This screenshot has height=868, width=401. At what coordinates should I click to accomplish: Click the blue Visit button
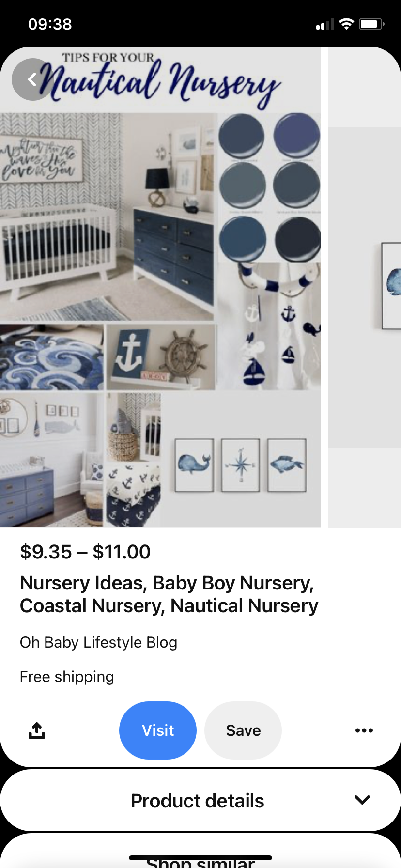(158, 730)
